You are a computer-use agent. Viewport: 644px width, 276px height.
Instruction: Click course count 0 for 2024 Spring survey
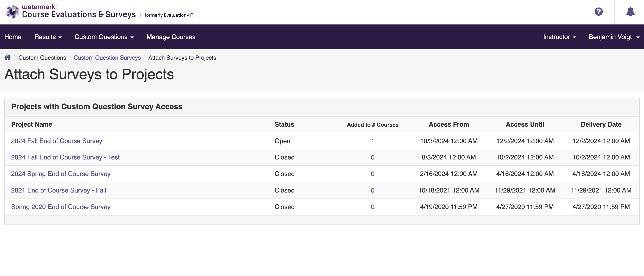[x=373, y=174]
